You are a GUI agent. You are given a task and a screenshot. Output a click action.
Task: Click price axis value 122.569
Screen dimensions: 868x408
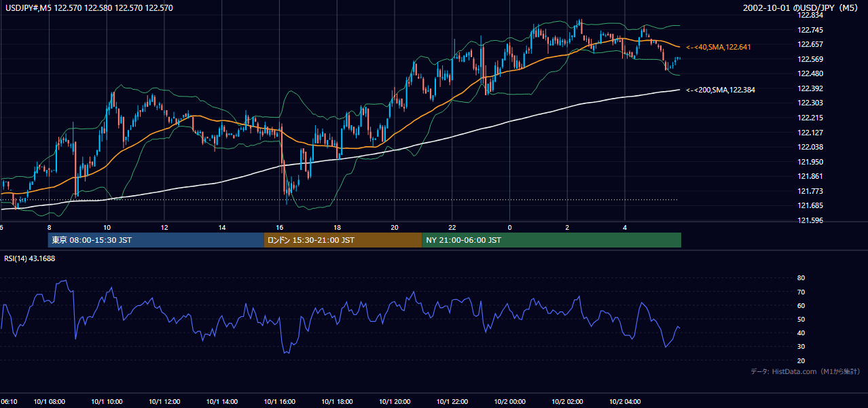point(810,59)
